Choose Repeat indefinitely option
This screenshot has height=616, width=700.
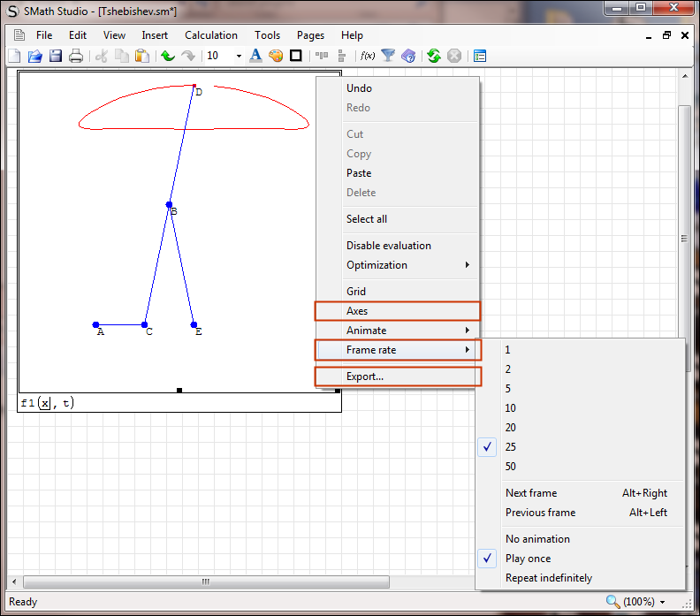point(549,578)
